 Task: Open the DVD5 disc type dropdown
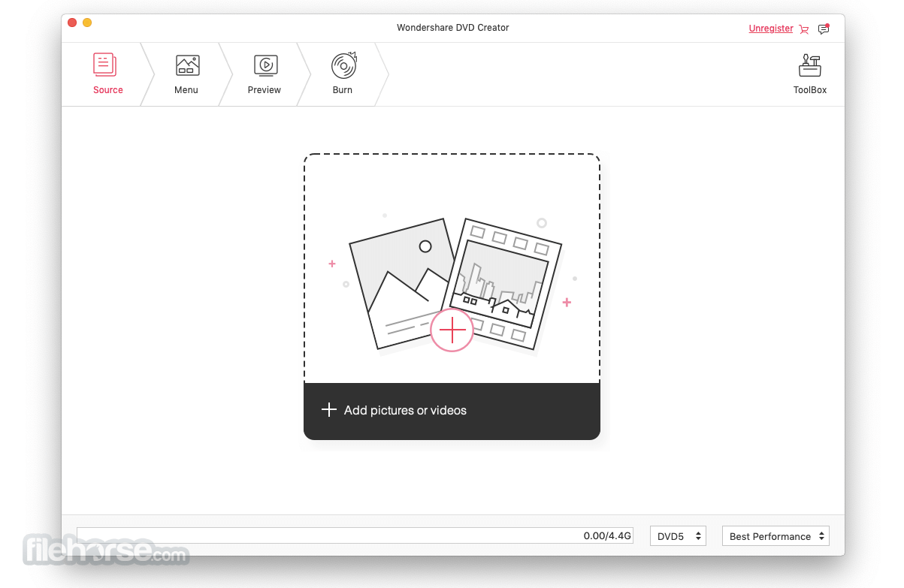(x=678, y=536)
